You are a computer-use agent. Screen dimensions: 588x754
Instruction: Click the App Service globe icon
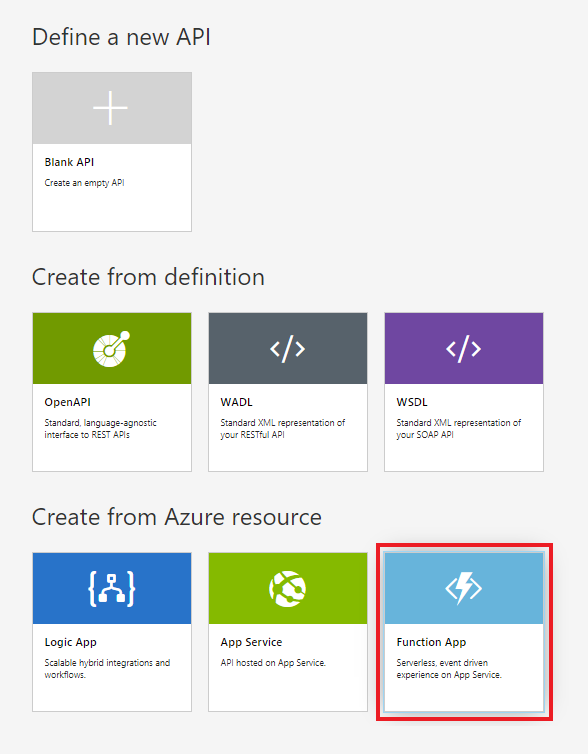288,589
